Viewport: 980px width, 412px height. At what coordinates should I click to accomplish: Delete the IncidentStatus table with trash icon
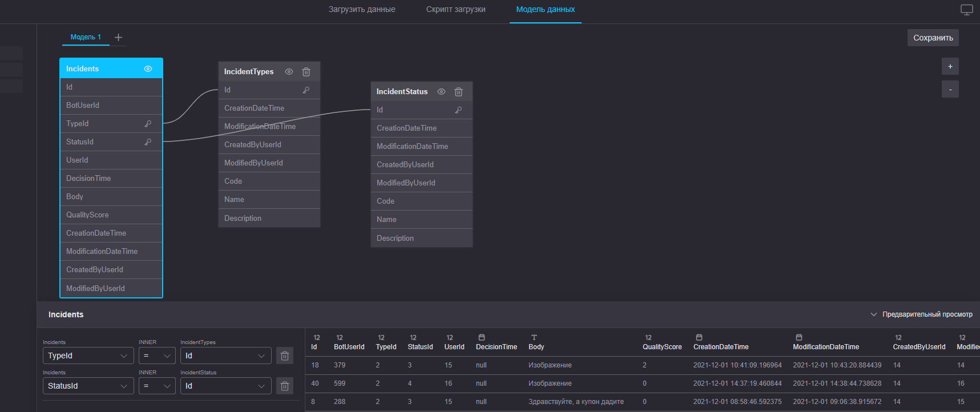tap(458, 92)
